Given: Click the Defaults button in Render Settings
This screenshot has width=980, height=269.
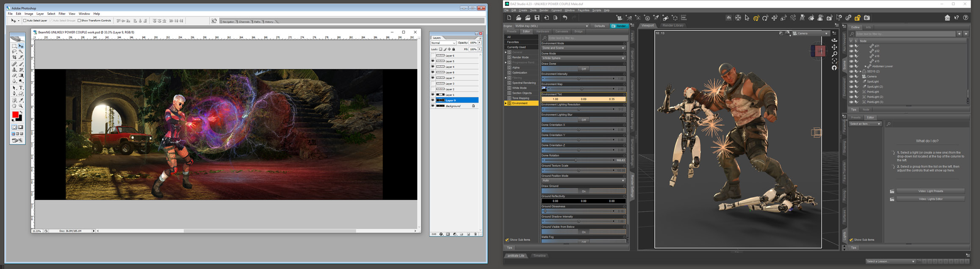Looking at the screenshot, I should (x=600, y=26).
